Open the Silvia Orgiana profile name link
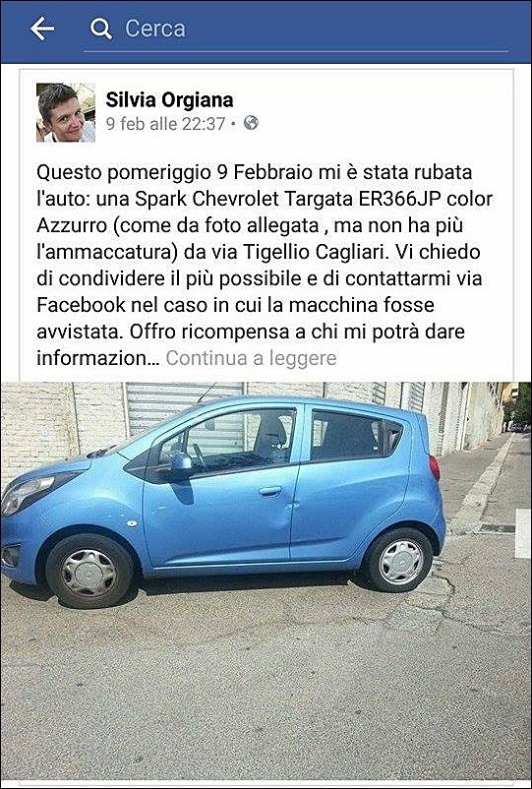 [x=169, y=100]
